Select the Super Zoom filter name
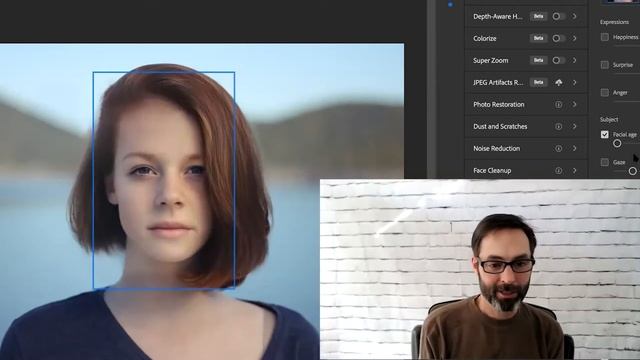This screenshot has height=360, width=640. (491, 60)
